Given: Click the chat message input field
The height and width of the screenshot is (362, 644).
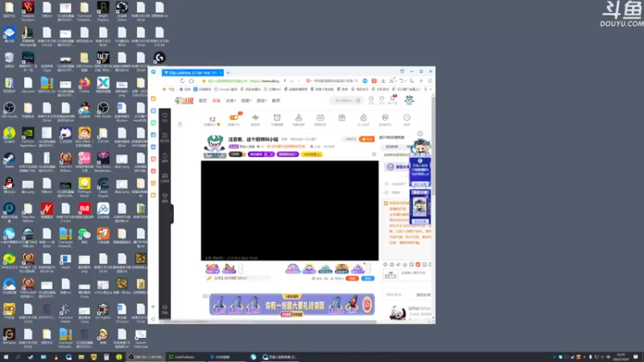Looking at the screenshot, I should click(414, 274).
